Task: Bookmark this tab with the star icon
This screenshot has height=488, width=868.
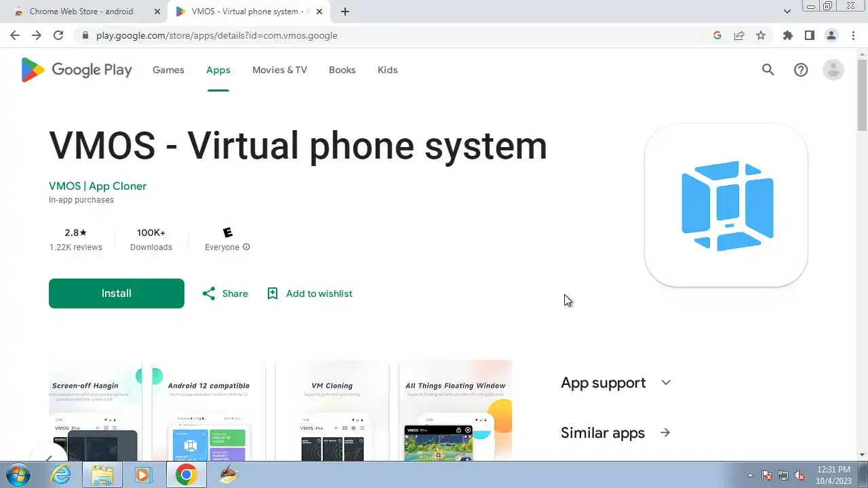Action: click(x=761, y=35)
